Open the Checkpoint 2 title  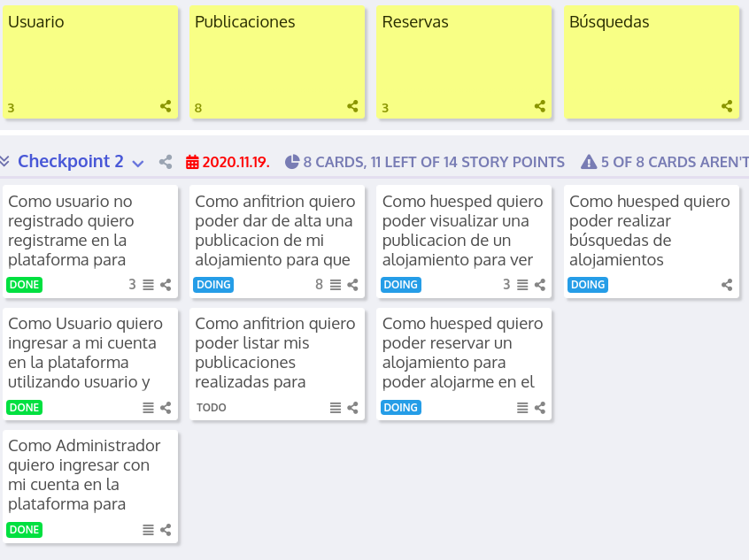(71, 161)
